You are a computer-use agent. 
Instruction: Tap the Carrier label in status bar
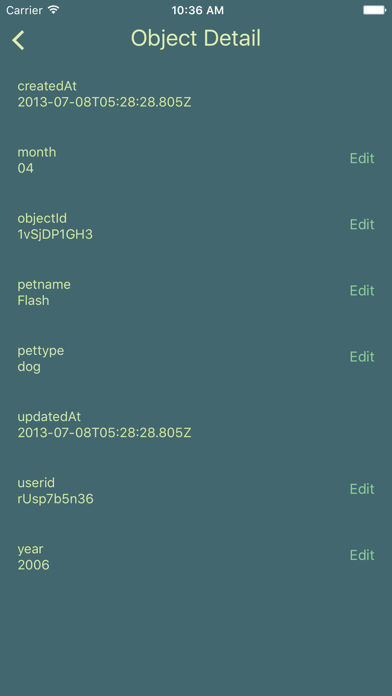(25, 10)
